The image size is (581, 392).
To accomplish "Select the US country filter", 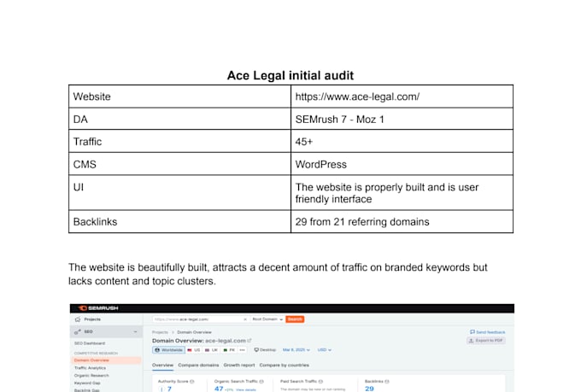I will pos(194,350).
